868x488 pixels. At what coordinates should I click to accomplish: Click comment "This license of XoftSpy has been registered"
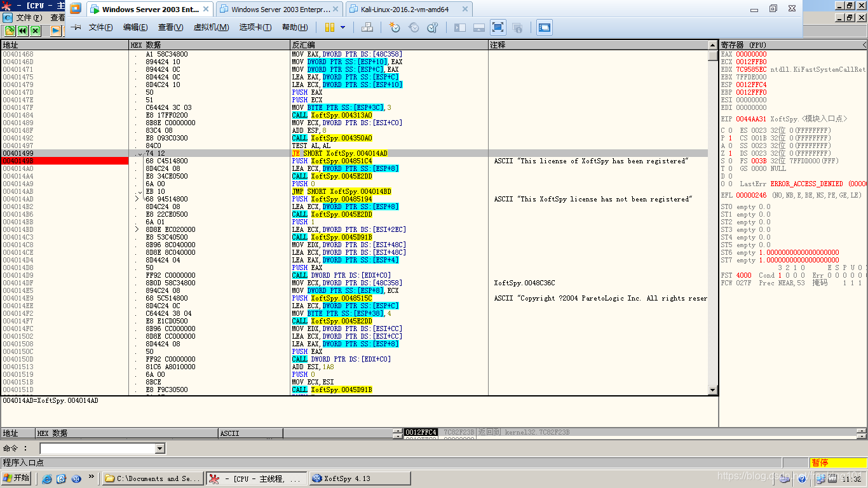tap(591, 161)
